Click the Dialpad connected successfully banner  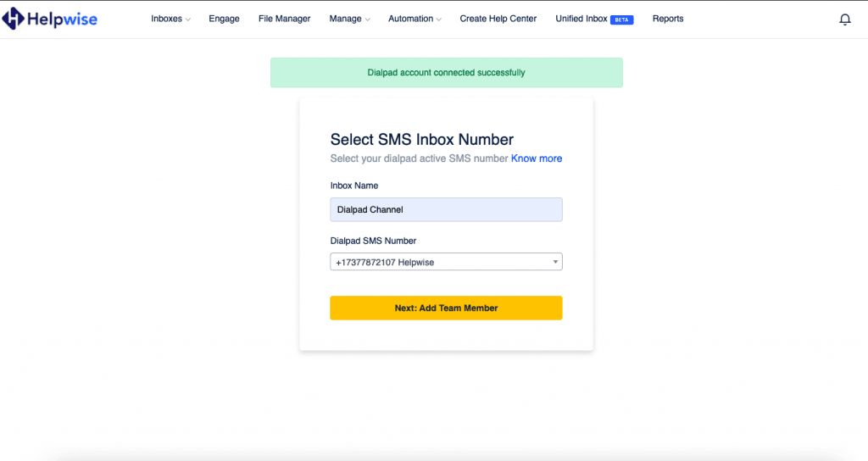tap(446, 73)
